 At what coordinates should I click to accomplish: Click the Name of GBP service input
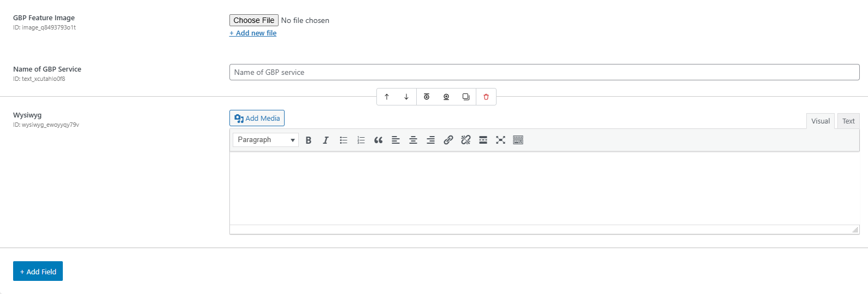(544, 72)
